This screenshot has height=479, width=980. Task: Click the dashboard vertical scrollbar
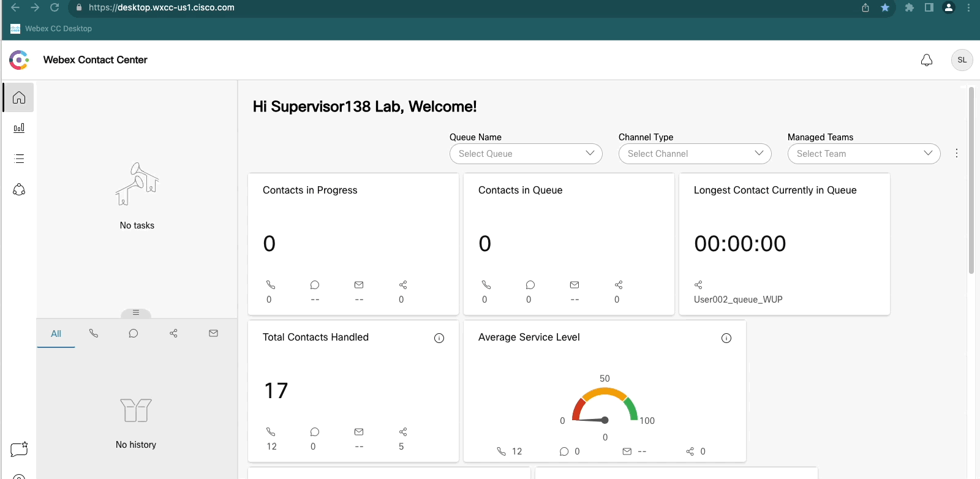tap(971, 181)
